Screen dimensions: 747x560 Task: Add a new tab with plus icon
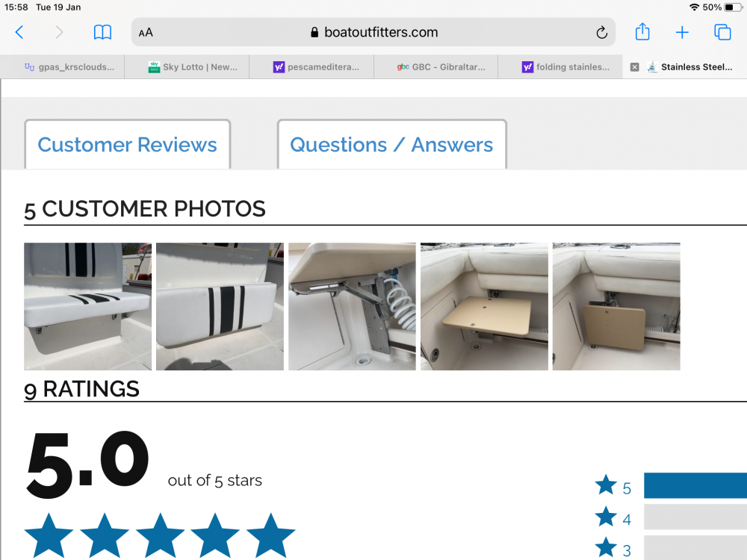coord(682,32)
